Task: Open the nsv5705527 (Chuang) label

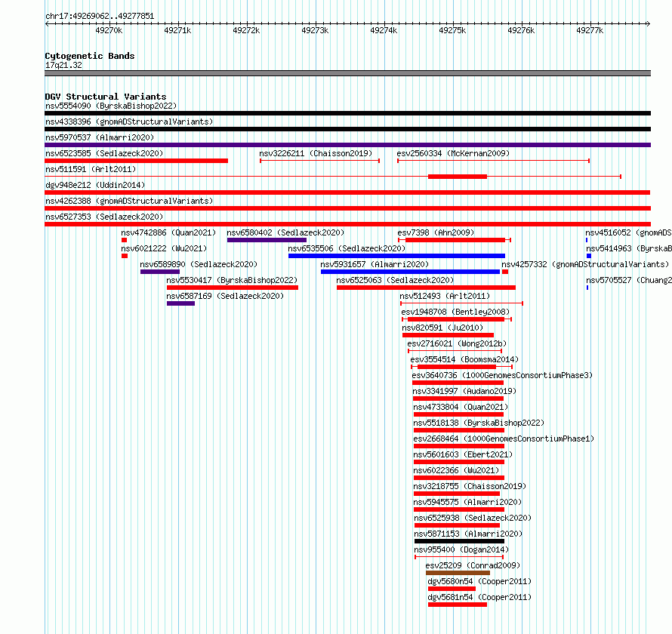Action: [629, 280]
